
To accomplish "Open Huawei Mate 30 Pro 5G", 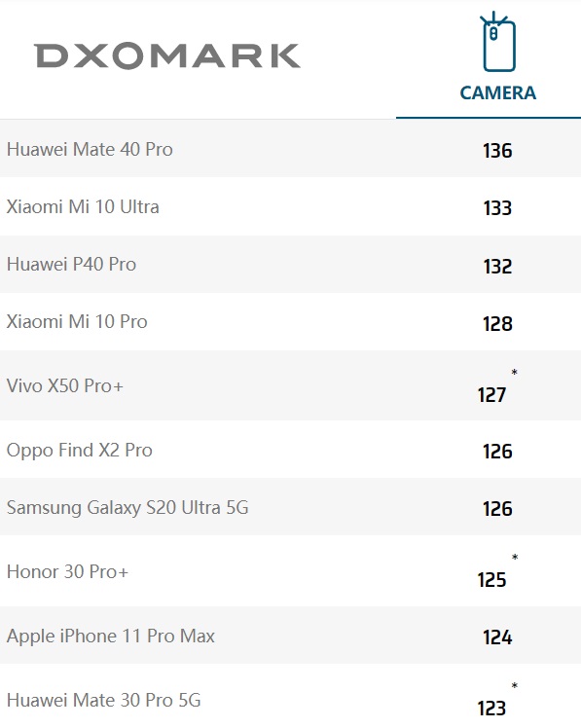I will 103,700.
